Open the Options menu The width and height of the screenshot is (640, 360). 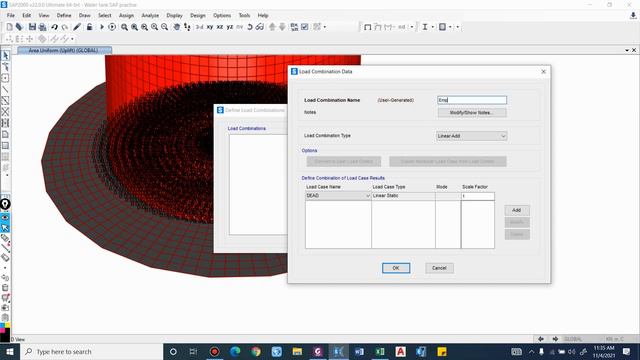click(x=222, y=16)
